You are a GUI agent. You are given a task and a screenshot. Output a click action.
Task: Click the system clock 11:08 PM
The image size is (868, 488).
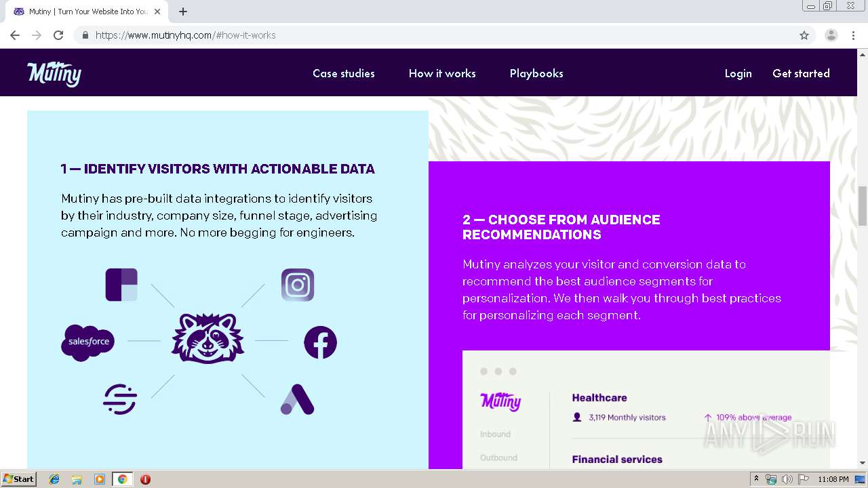coord(833,479)
